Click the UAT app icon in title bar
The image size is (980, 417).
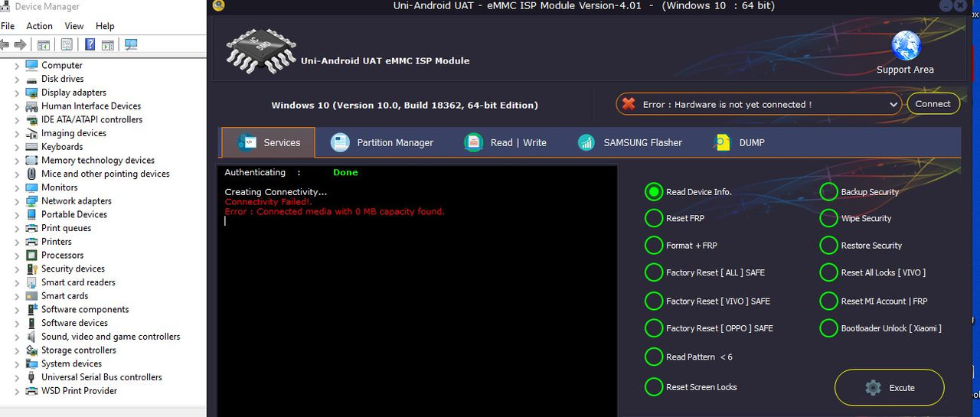pyautogui.click(x=218, y=6)
